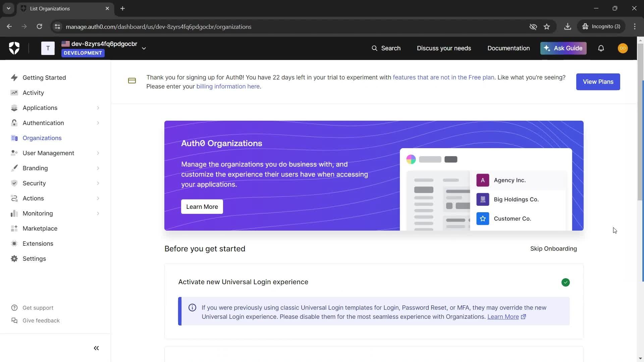This screenshot has height=362, width=644.
Task: Click Skip Onboarding
Action: coord(553,249)
